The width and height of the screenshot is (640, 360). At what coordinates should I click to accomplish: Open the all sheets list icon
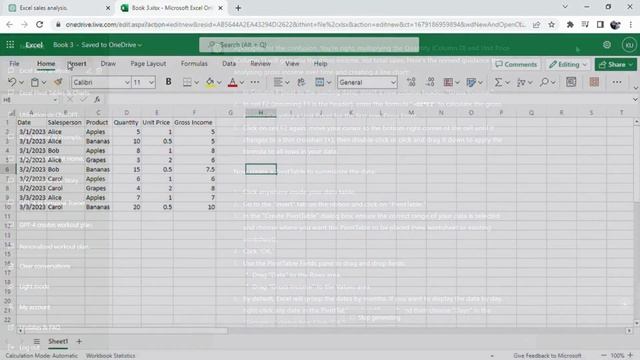tap(37, 341)
